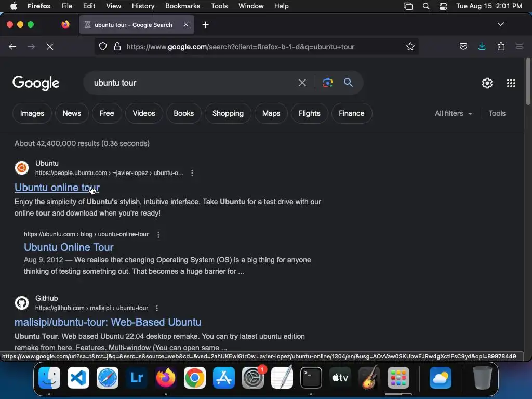Open a new tab

pyautogui.click(x=205, y=25)
